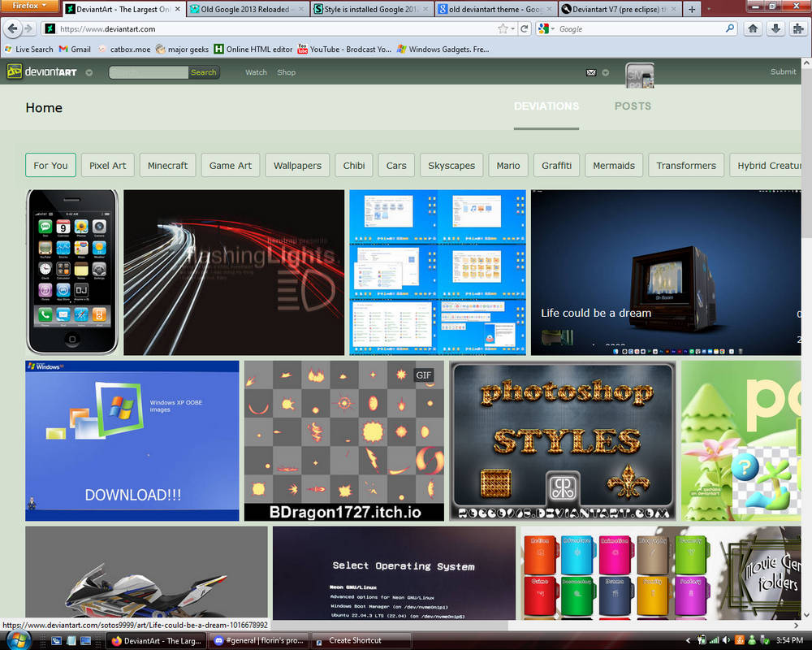The image size is (812, 650).
Task: Open Firefox menu dropdown button
Action: click(29, 6)
